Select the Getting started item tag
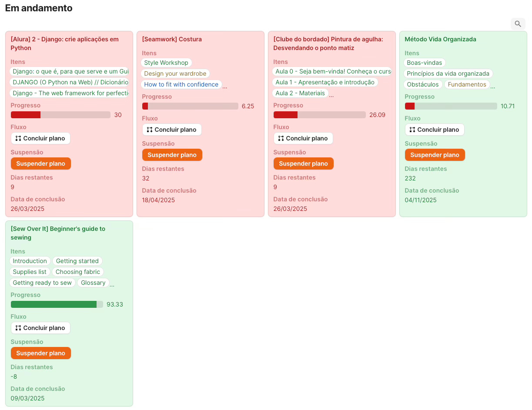Screen dimensions: 532x410 point(77,261)
